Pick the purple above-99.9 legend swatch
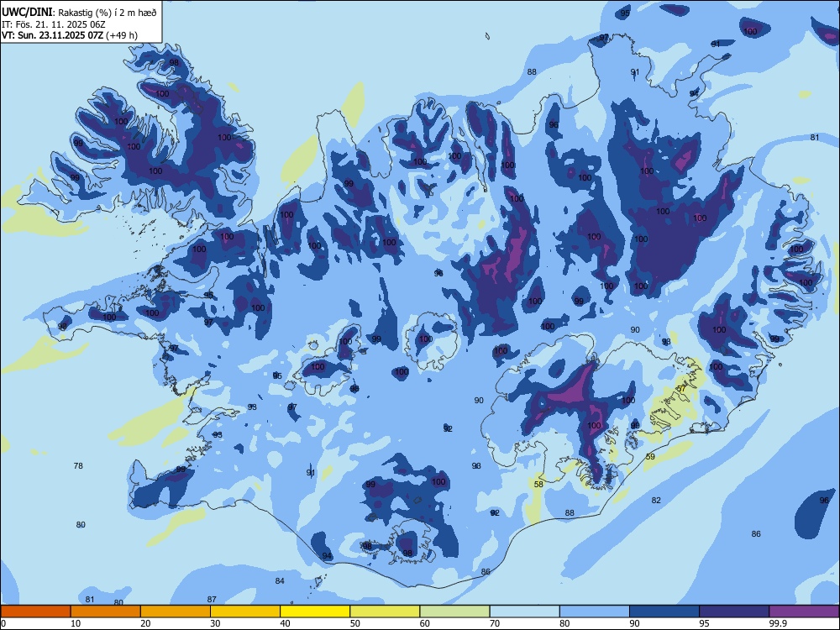 pos(804,612)
